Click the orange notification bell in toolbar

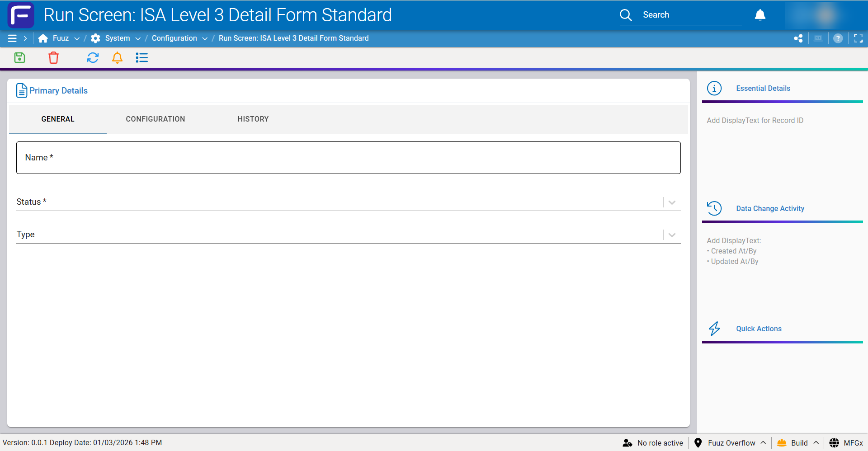[x=117, y=58]
